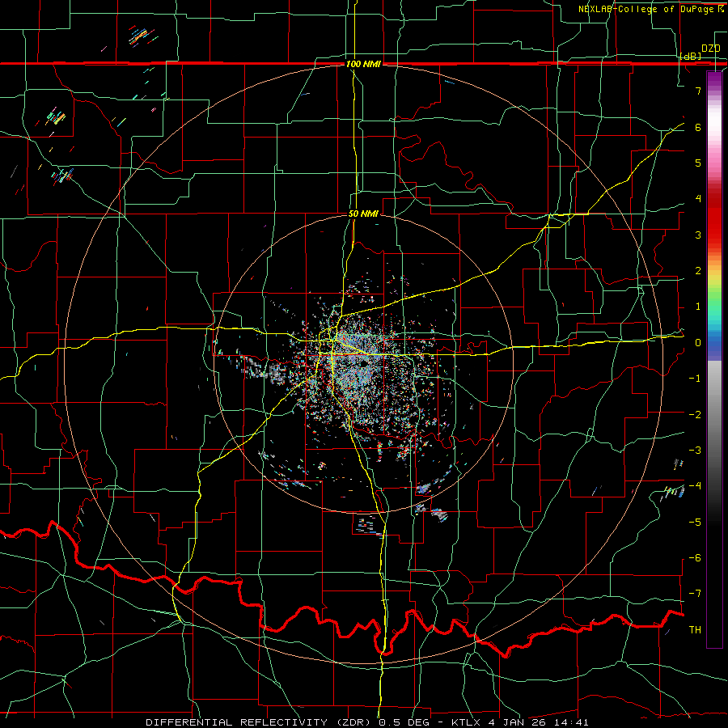Click the -4 tick label on color scale
The image size is (728, 728).
(x=695, y=485)
